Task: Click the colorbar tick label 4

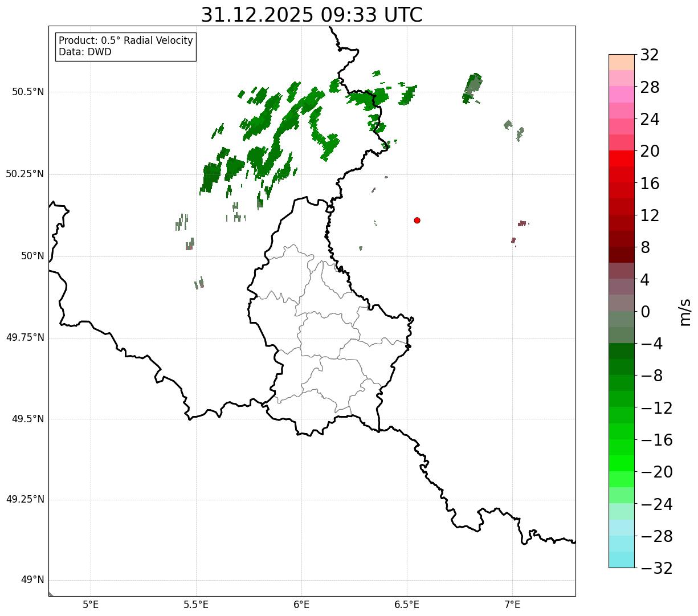Action: [x=645, y=280]
